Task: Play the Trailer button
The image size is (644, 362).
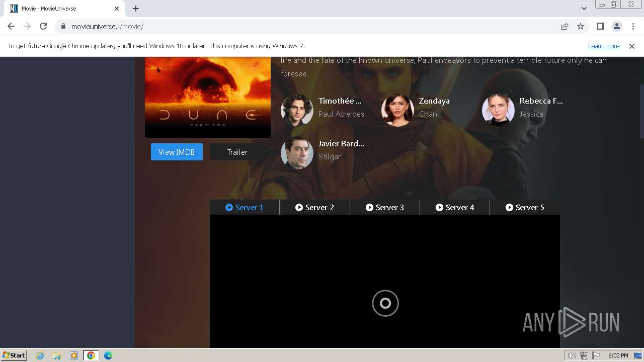Action: point(237,152)
